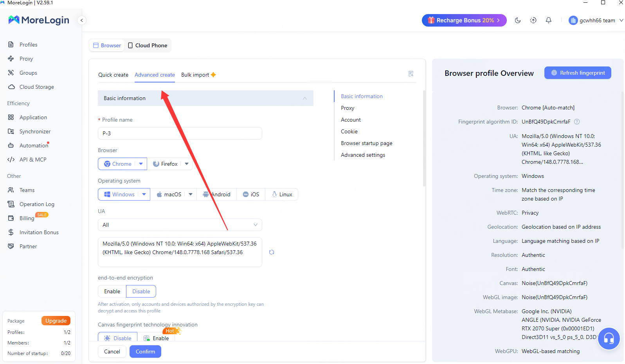The image size is (625, 364).
Task: Switch to Quick create tab
Action: (x=113, y=75)
